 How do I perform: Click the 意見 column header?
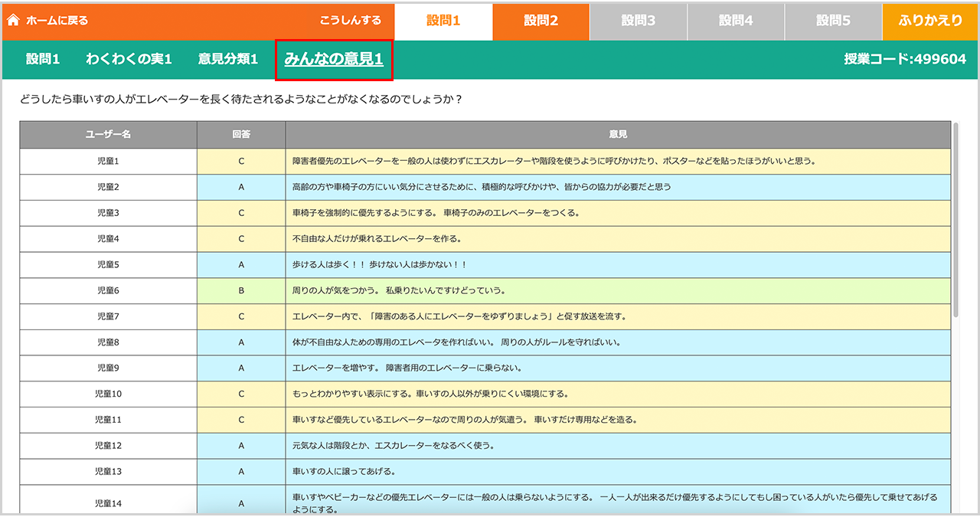(x=618, y=134)
